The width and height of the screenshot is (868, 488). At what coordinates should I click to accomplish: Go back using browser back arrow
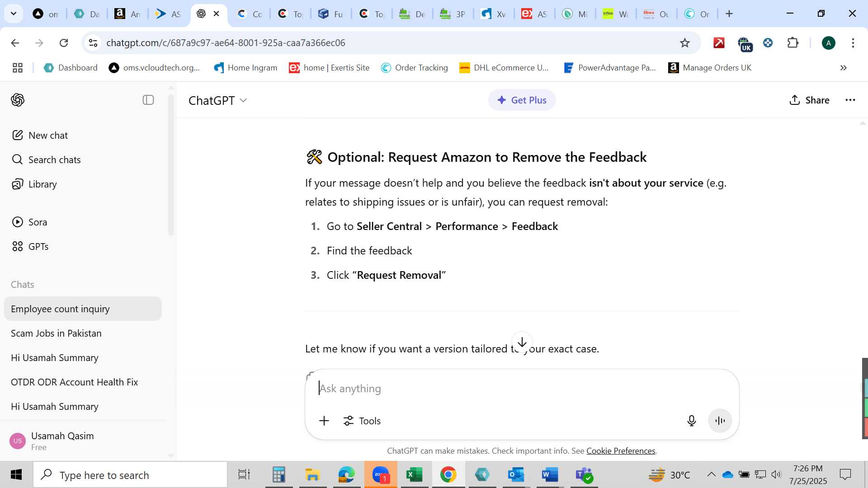coord(15,42)
